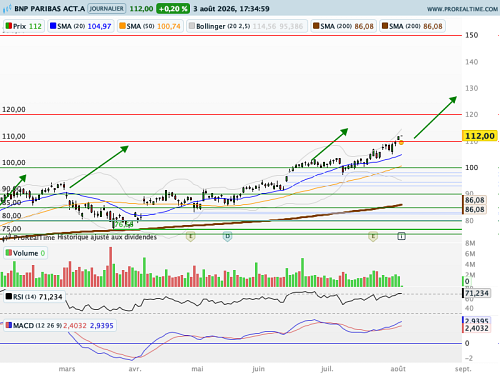Select the Bollinger (20 2,5) legend
The height and width of the screenshot is (375, 500).
247,26
